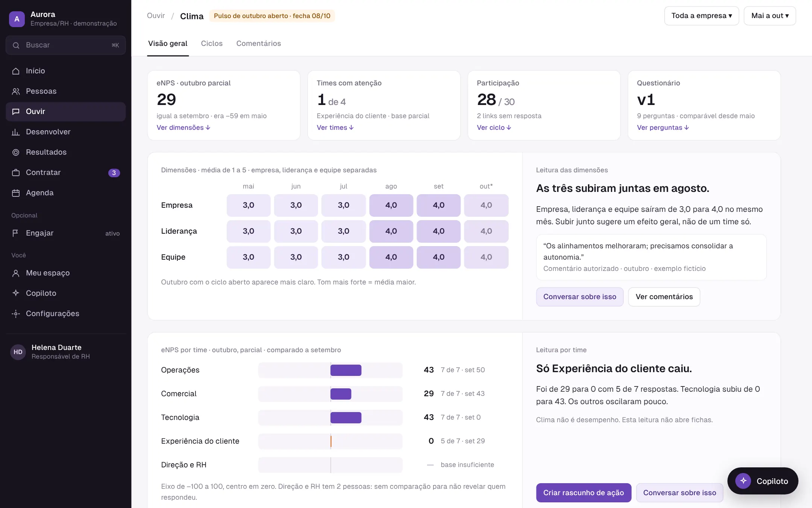Click the Equipe out* heatmap cell
This screenshot has width=812, height=508.
tap(486, 257)
